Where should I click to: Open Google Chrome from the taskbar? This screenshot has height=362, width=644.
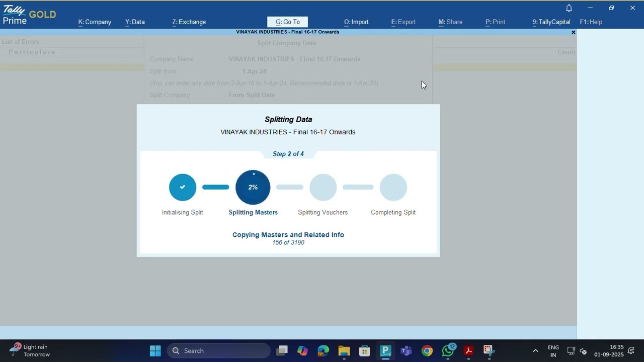(427, 351)
